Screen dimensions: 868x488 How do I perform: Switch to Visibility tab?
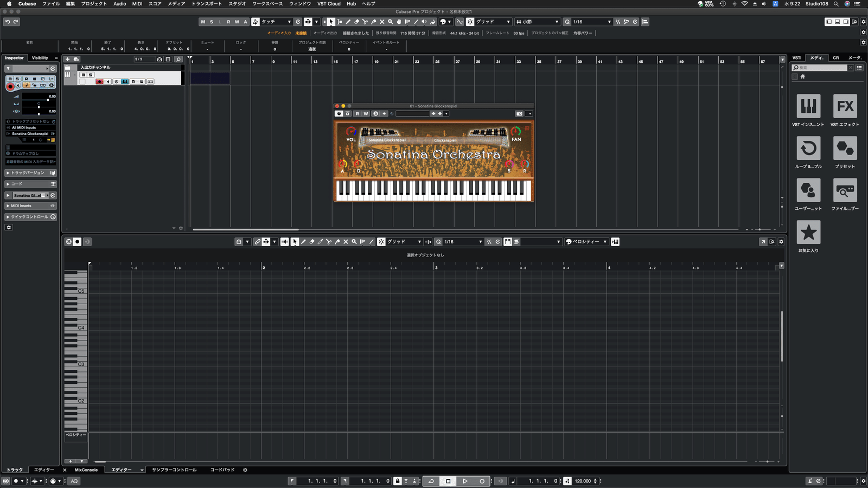point(40,58)
